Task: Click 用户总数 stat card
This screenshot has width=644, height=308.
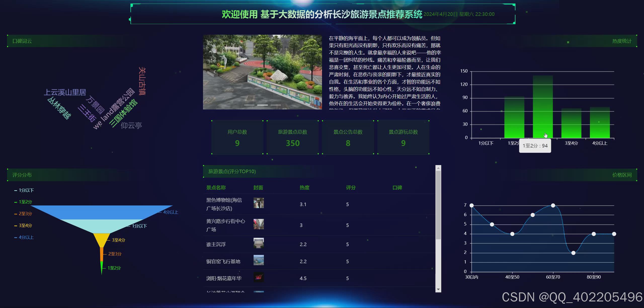Action: coord(237,137)
